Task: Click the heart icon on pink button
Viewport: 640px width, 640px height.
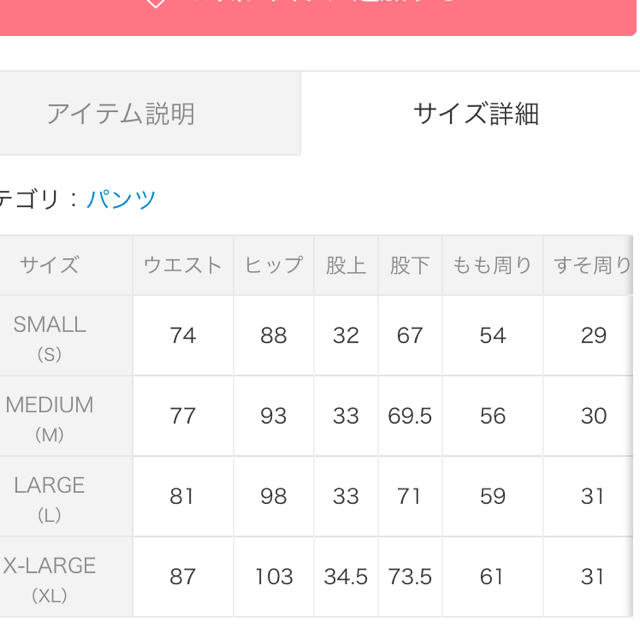Action: pos(156,3)
